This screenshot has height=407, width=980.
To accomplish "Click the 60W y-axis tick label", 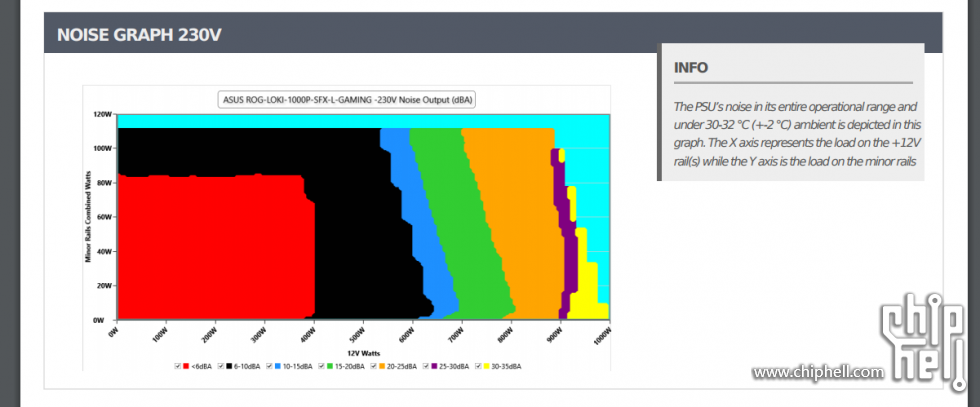I will [x=105, y=218].
